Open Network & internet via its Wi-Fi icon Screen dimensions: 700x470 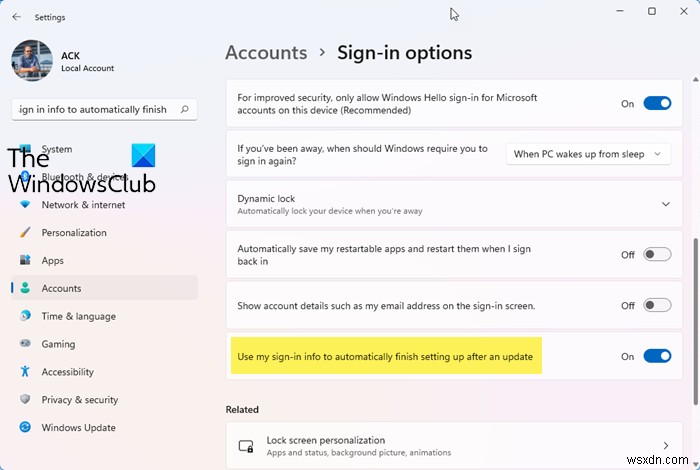tap(25, 204)
